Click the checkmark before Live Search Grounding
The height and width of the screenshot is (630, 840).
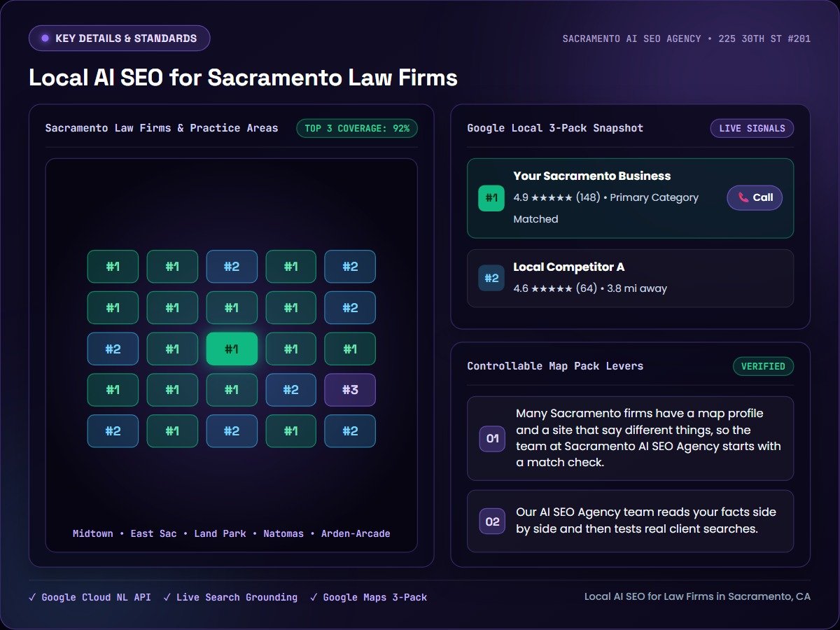[x=167, y=597]
